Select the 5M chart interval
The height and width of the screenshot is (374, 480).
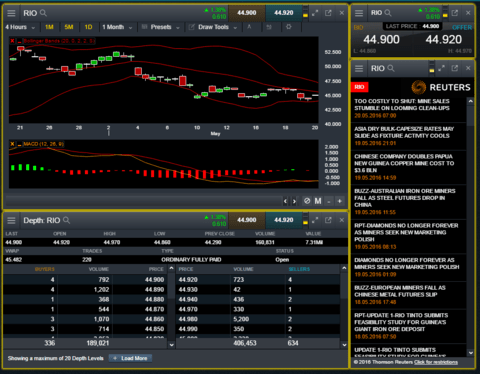69,27
